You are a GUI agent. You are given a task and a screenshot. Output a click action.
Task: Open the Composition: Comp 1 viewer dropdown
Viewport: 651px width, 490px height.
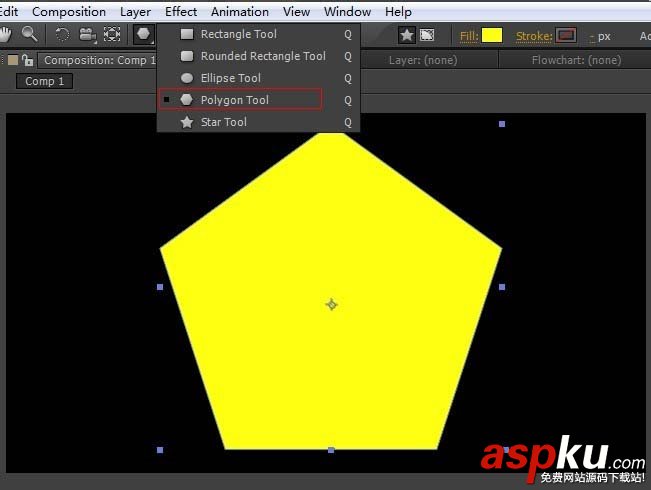click(99, 60)
